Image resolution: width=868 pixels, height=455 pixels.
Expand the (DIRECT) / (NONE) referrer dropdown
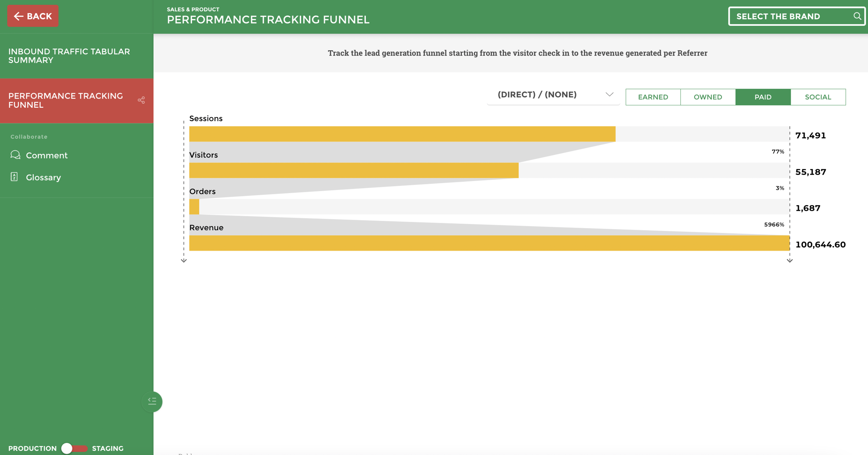click(609, 94)
